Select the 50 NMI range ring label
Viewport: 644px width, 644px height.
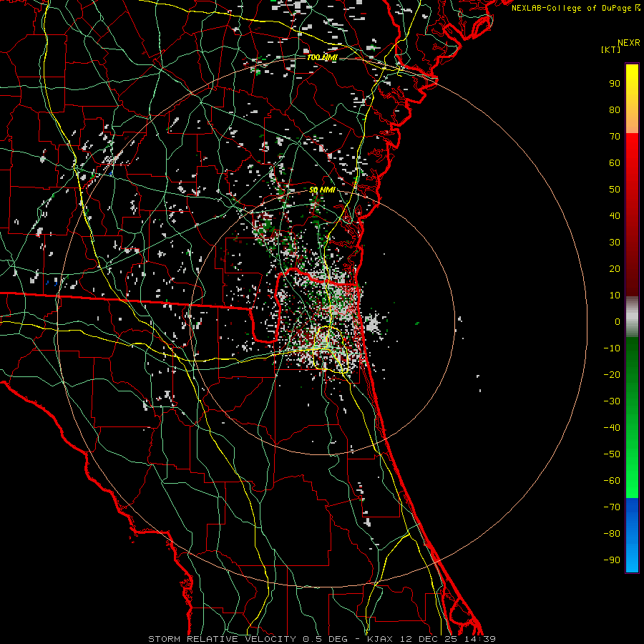coord(322,190)
